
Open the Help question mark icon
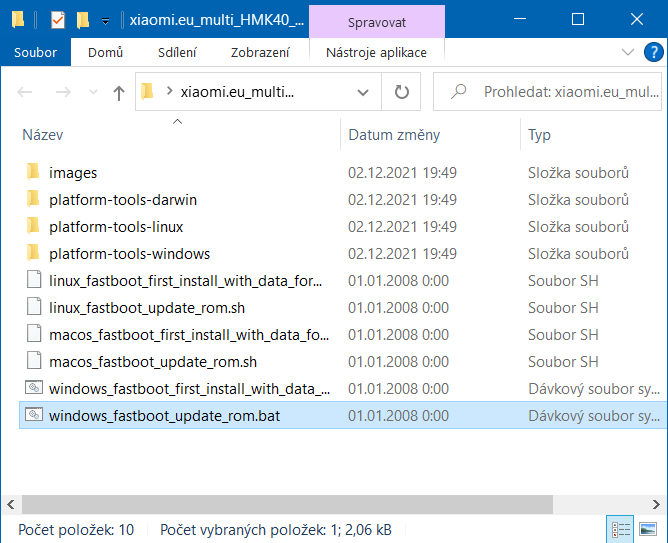[x=653, y=52]
